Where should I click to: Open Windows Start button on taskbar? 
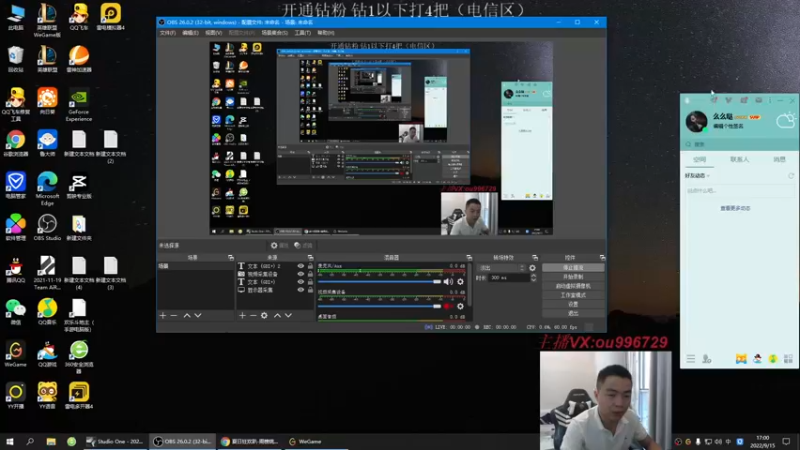[10, 441]
